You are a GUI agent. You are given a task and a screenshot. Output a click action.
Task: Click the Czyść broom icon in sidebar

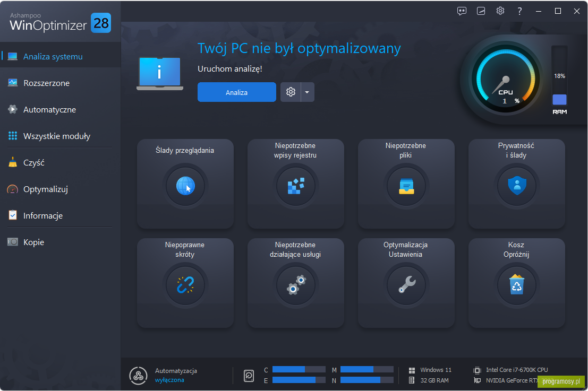pos(13,162)
